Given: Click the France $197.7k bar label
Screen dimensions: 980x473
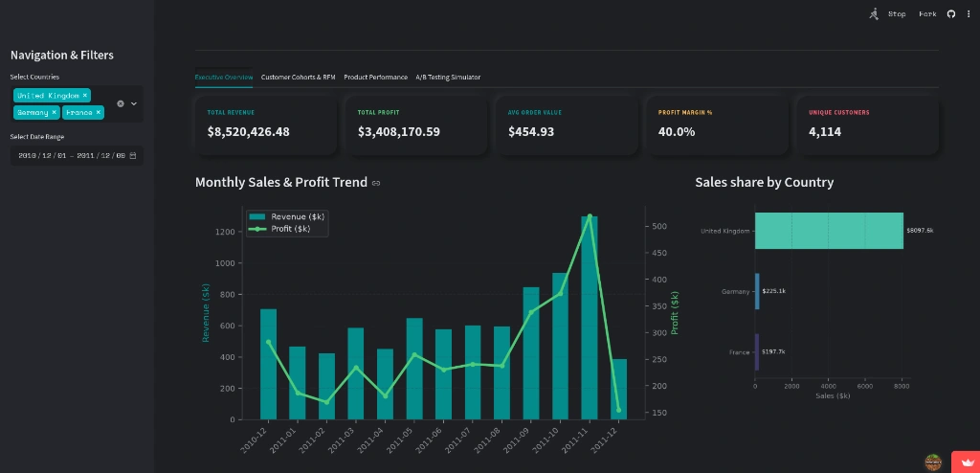Looking at the screenshot, I should tap(773, 351).
